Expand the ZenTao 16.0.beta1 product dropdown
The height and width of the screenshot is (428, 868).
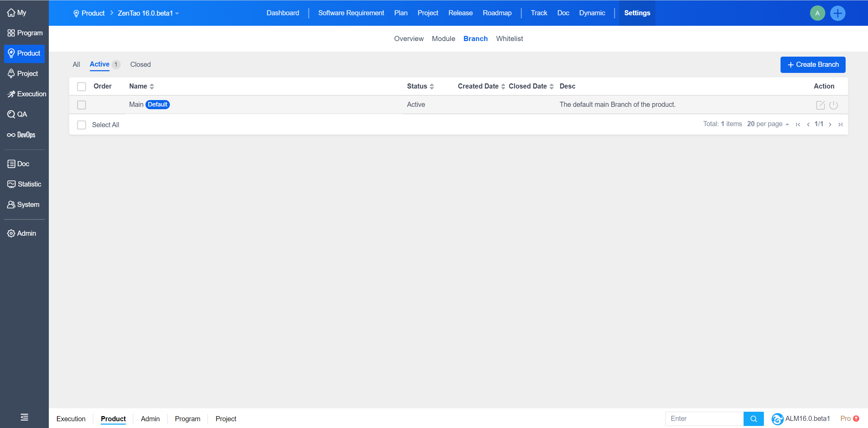pyautogui.click(x=148, y=13)
